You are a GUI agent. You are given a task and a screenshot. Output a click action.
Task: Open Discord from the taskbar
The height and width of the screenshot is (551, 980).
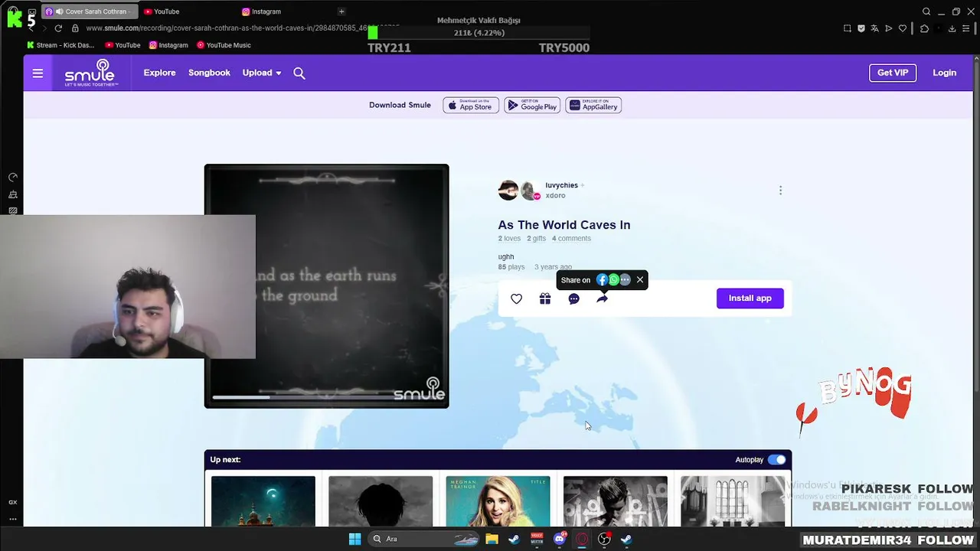click(560, 539)
